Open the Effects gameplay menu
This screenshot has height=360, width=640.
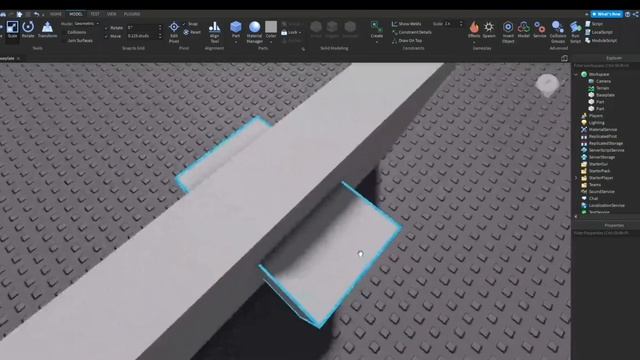(x=474, y=30)
